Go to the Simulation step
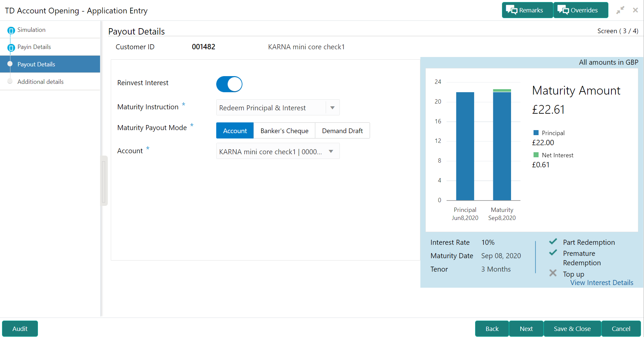This screenshot has height=337, width=644. 31,30
